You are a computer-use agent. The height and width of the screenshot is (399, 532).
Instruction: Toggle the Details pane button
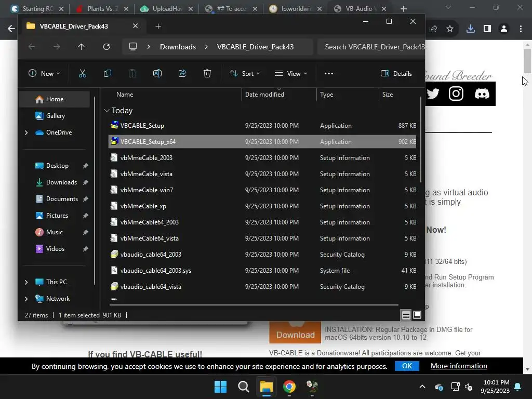click(396, 73)
